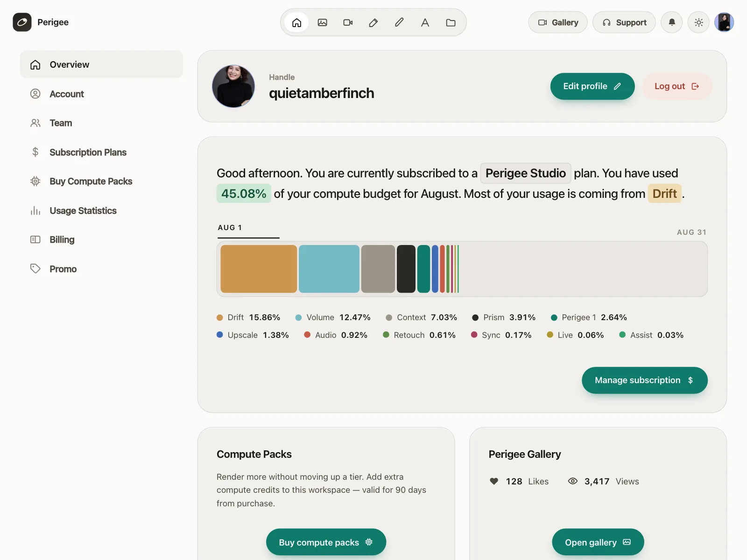Click Prism 3.91% legend entry
747x560 pixels.
point(504,317)
